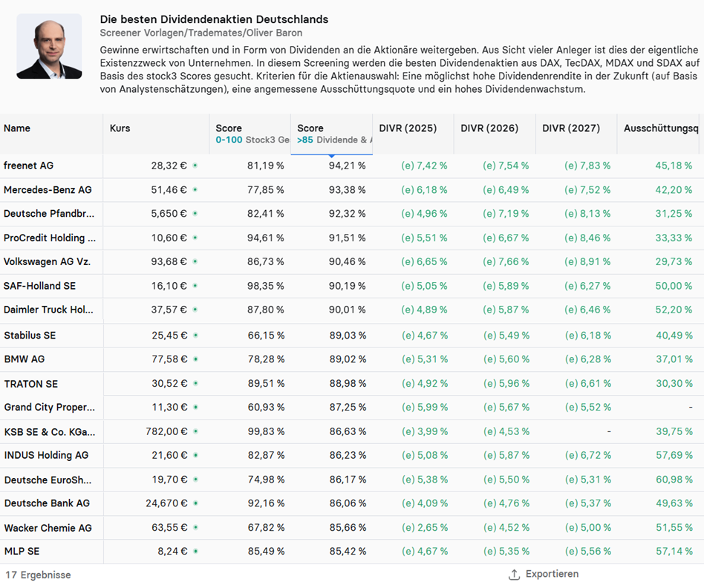Click green dot next to 10,60 € price
Screen dimensions: 704x588
coord(195,238)
